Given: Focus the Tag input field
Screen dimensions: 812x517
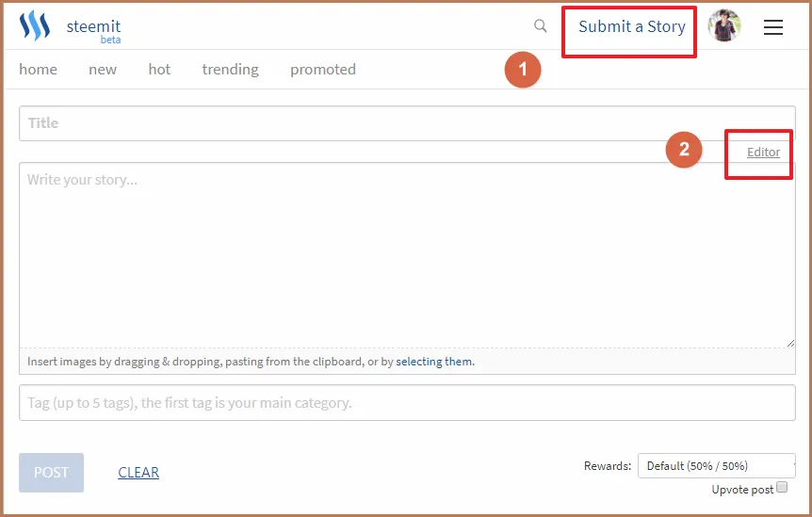Looking at the screenshot, I should coord(407,403).
